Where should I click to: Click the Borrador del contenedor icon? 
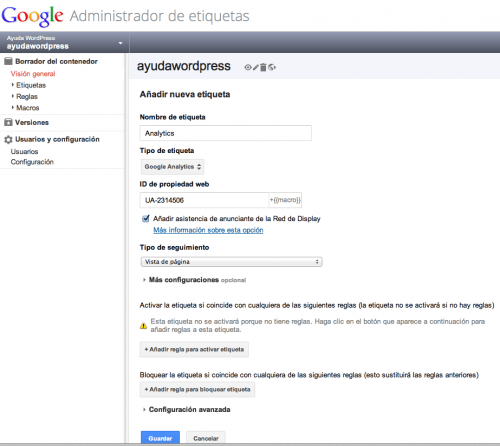click(x=8, y=61)
